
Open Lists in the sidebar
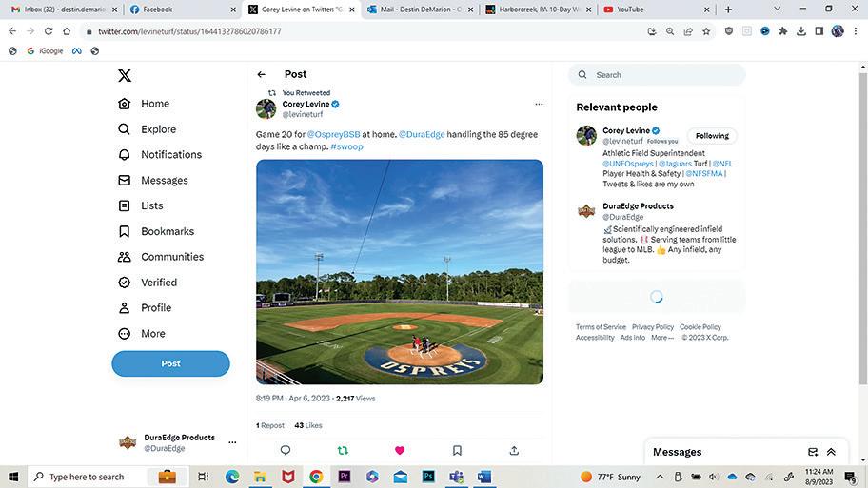(141, 205)
